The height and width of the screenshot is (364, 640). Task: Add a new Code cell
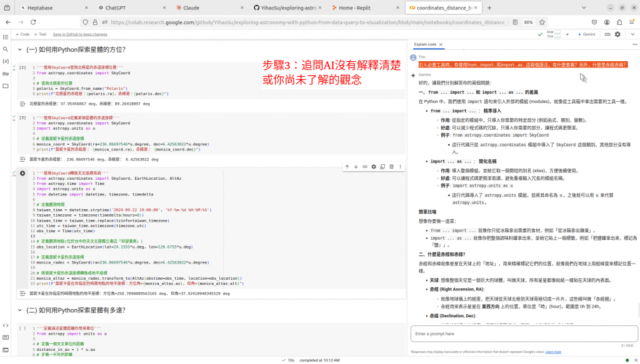(x=22, y=34)
